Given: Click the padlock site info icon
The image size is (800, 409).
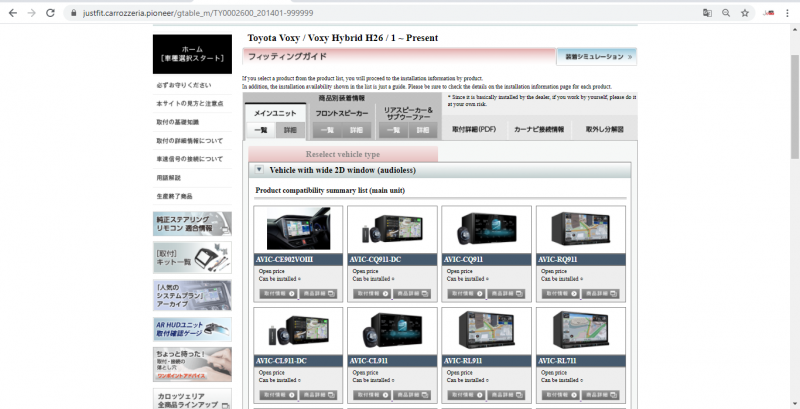Looking at the screenshot, I should 73,13.
